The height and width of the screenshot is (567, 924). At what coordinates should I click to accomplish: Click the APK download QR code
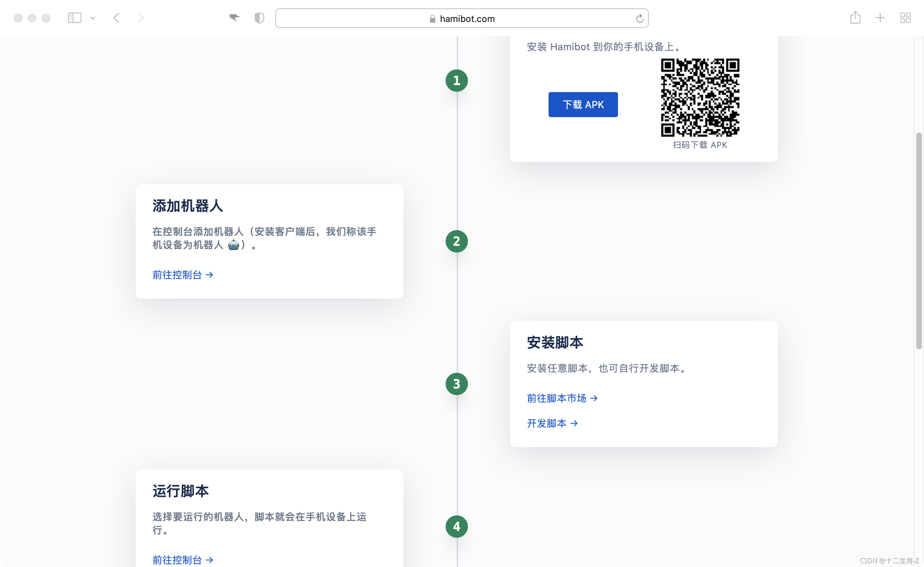click(x=700, y=98)
